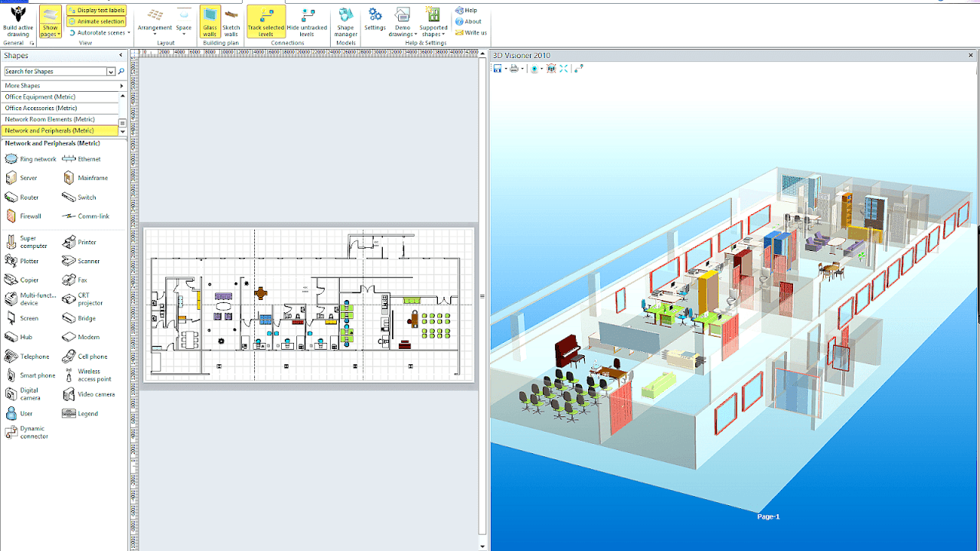Select the Server shape
This screenshot has height=551, width=980.
pos(21,178)
